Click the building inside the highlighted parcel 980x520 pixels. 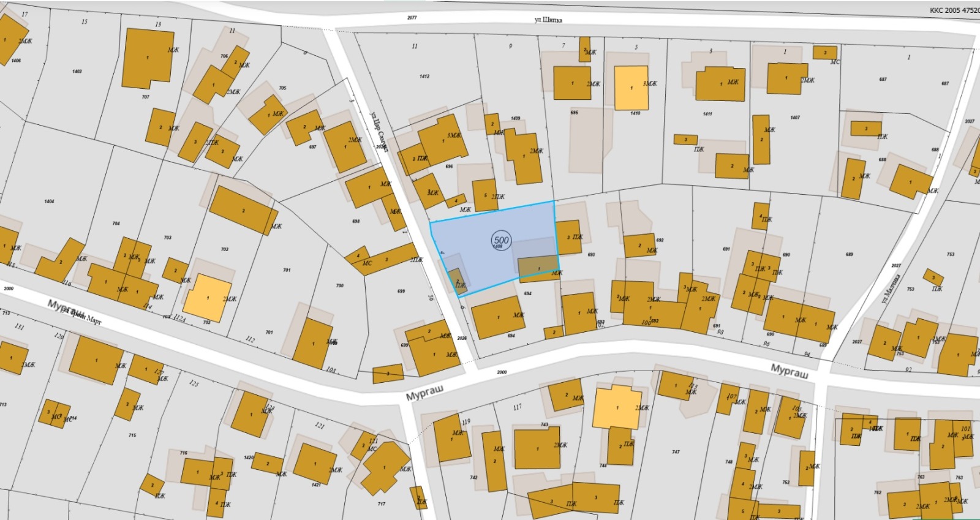click(x=538, y=267)
